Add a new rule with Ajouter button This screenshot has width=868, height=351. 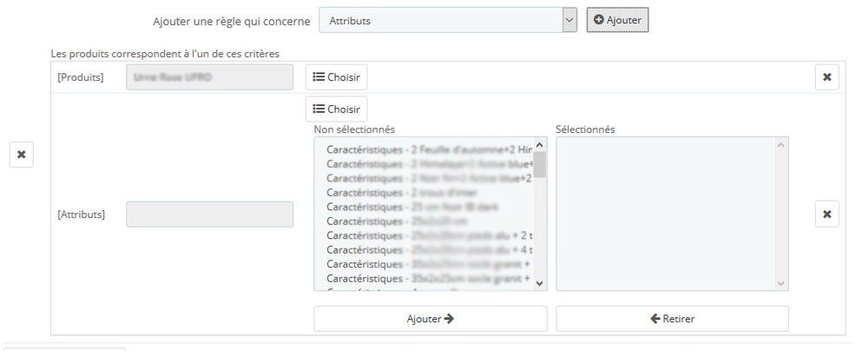click(x=617, y=20)
